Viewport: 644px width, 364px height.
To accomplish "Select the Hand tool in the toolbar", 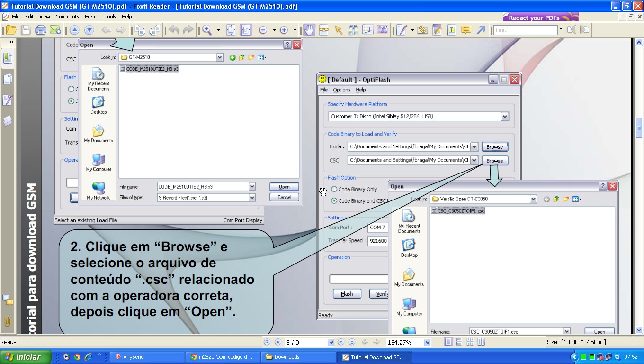I will (309, 30).
